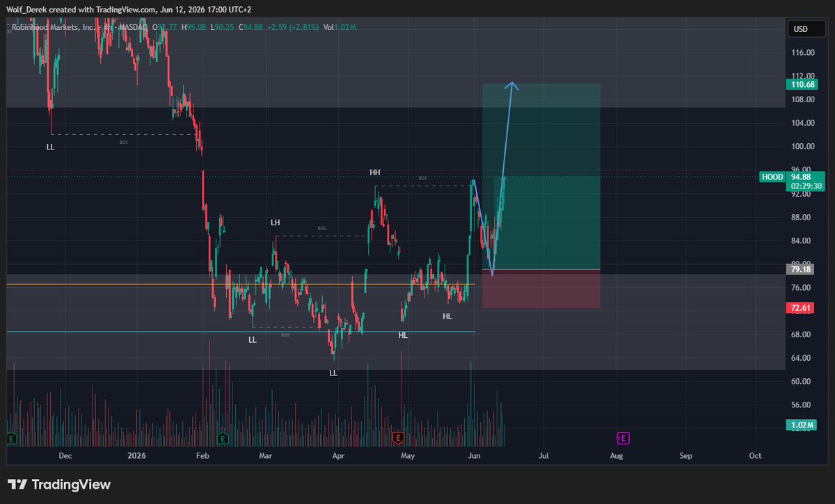Click the 116.00 price axis label
Screen dimensions: 835x504
(803, 53)
